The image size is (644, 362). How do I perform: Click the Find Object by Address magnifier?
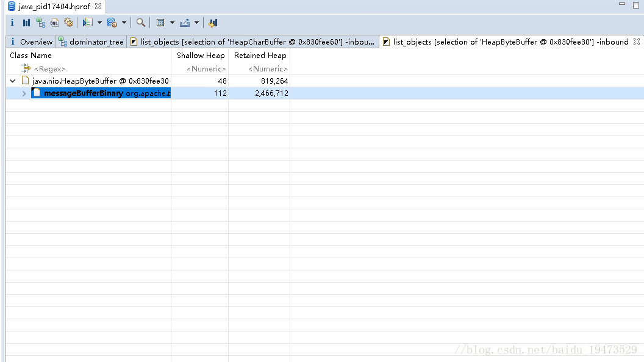141,23
